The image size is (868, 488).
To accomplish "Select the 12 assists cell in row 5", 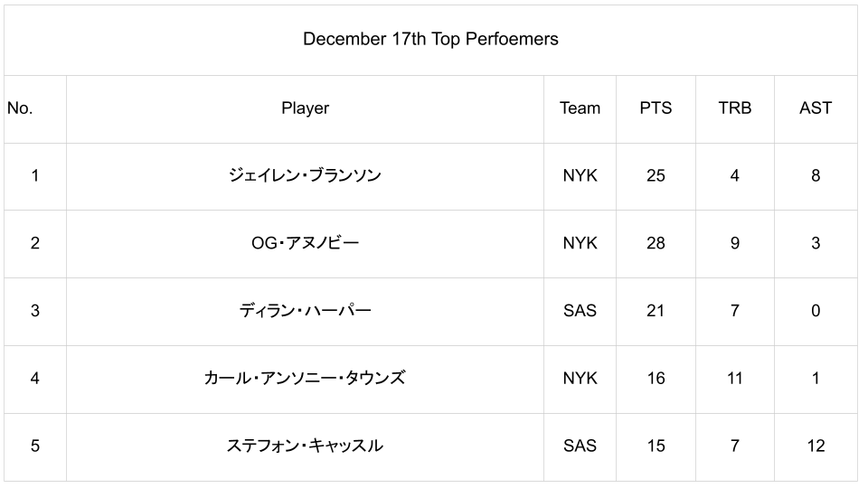I will [x=816, y=446].
